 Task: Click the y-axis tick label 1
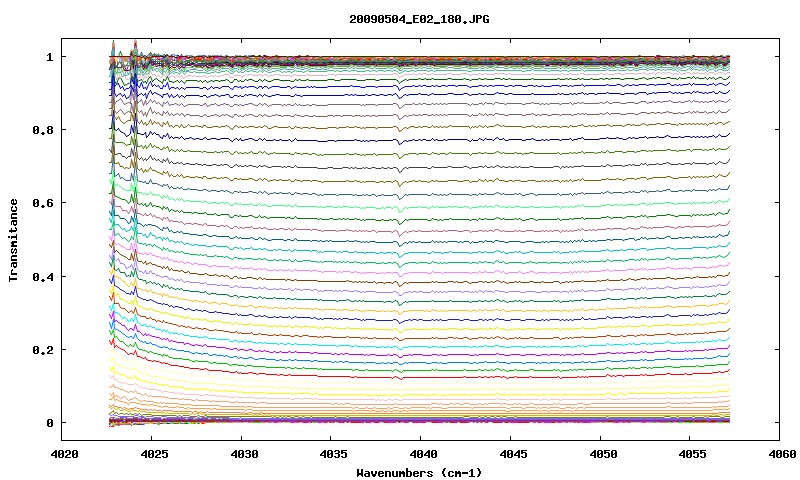coord(49,57)
